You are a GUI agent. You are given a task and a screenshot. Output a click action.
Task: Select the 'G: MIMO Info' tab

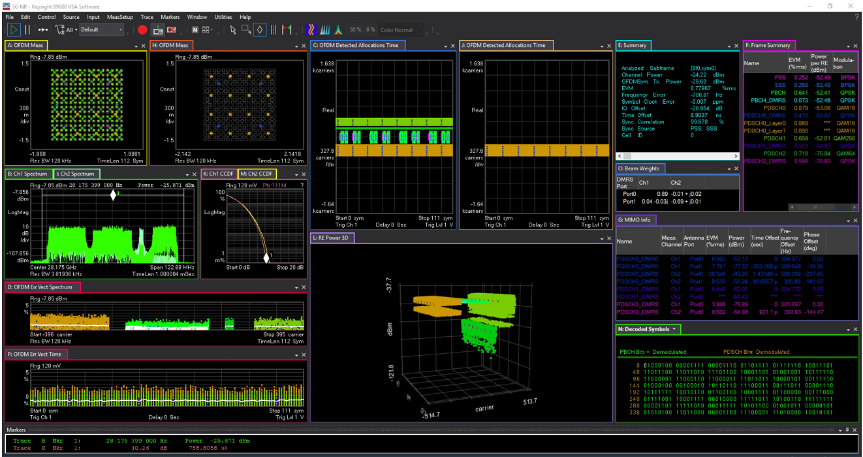[x=636, y=220]
